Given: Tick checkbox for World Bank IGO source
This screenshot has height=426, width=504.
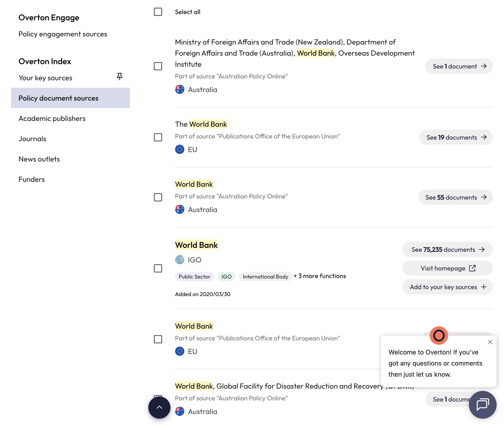Looking at the screenshot, I should pos(158,268).
